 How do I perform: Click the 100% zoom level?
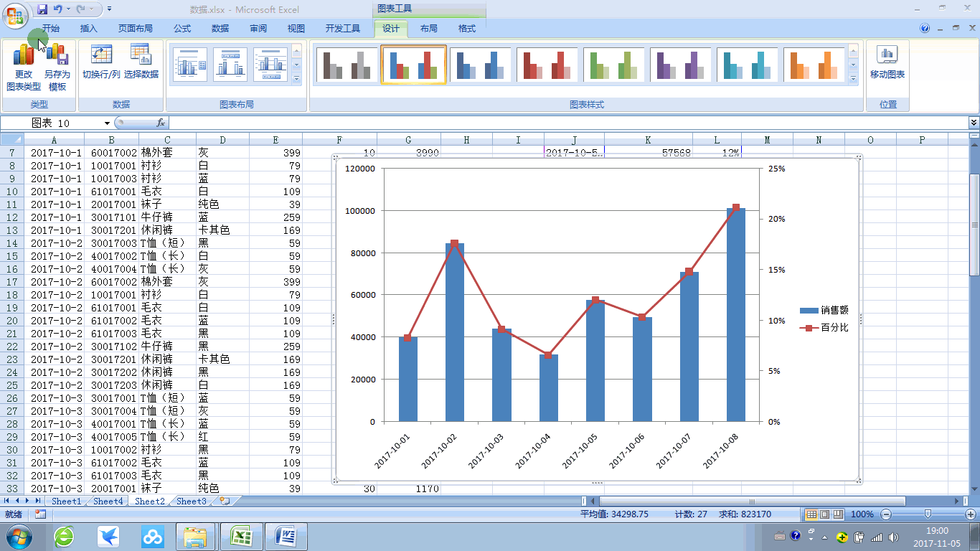862,514
